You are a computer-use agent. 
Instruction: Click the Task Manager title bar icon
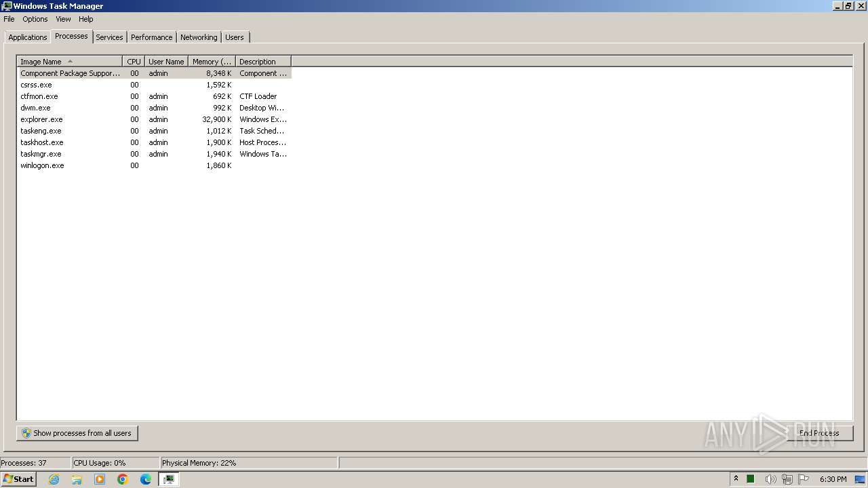[x=7, y=6]
